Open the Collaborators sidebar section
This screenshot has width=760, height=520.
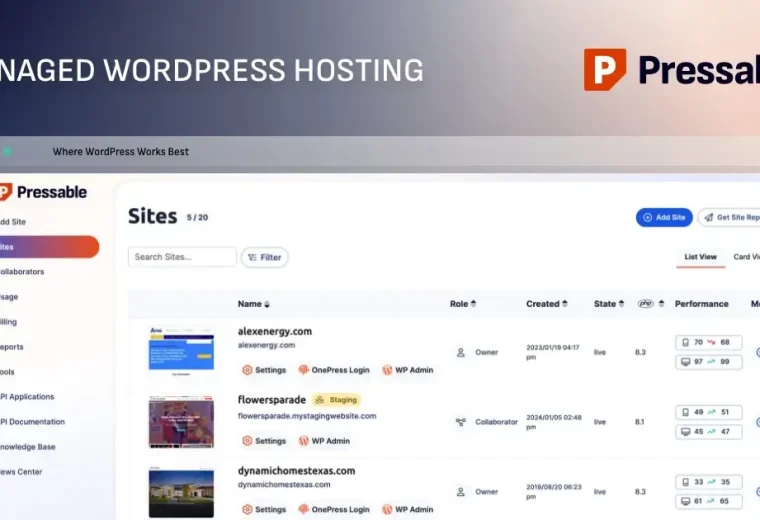tap(22, 272)
